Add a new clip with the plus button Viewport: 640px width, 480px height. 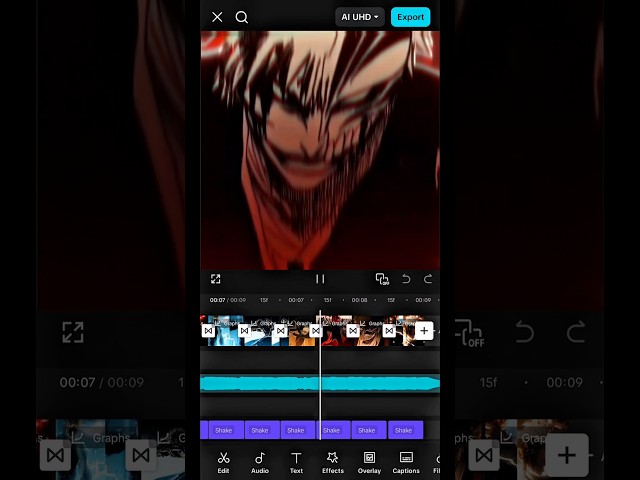pyautogui.click(x=424, y=331)
